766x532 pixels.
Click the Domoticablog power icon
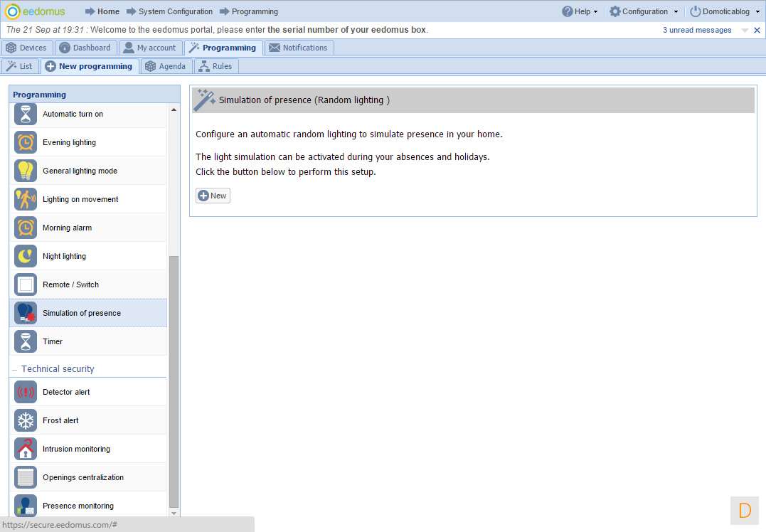[x=695, y=11]
